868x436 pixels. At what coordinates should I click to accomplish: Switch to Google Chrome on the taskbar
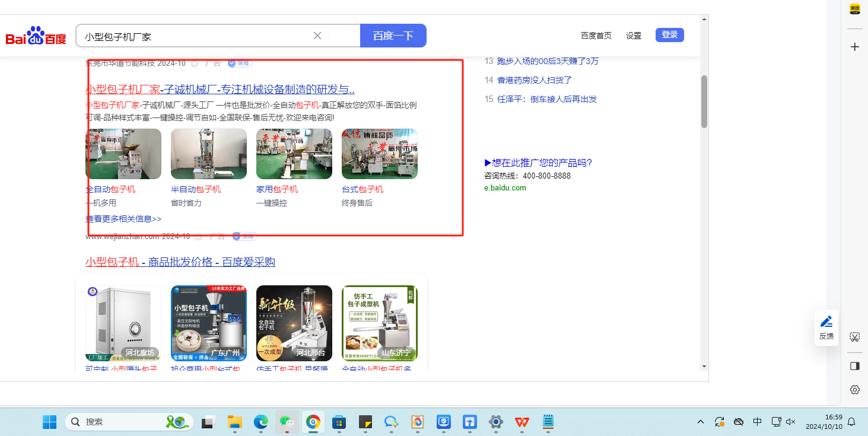pyautogui.click(x=313, y=422)
